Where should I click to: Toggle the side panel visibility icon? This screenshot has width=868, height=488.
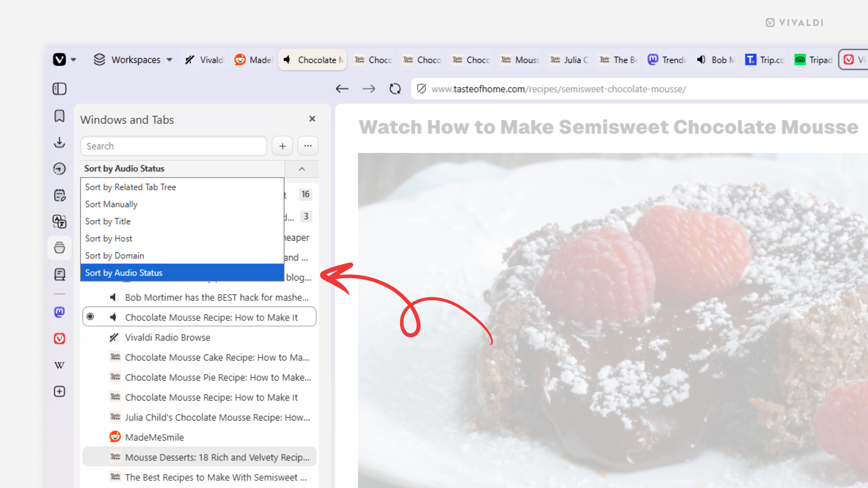click(59, 89)
